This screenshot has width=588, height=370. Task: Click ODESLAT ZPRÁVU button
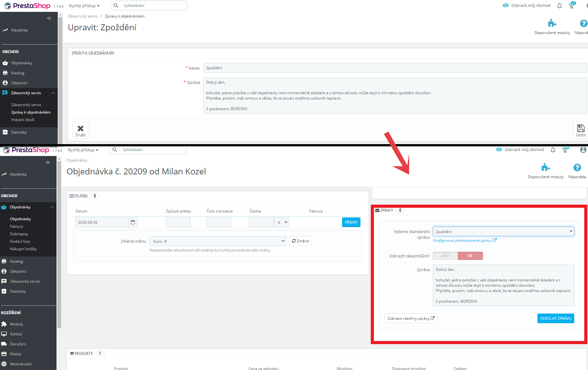tap(556, 318)
